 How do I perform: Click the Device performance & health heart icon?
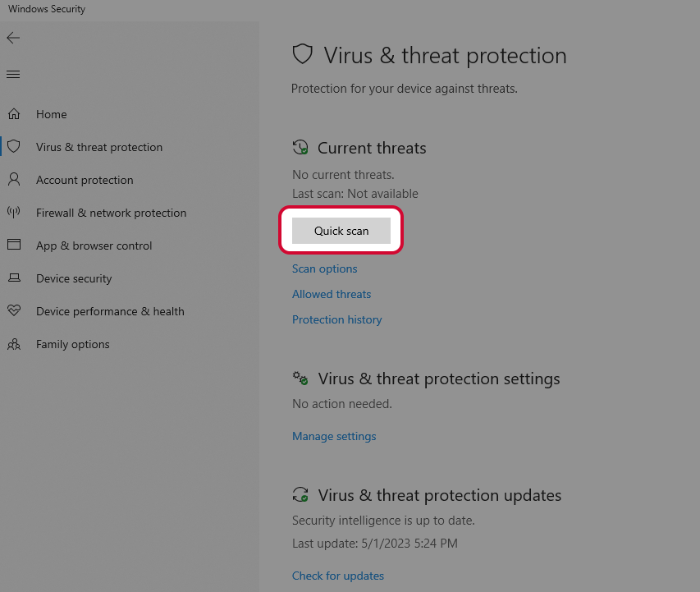point(14,311)
